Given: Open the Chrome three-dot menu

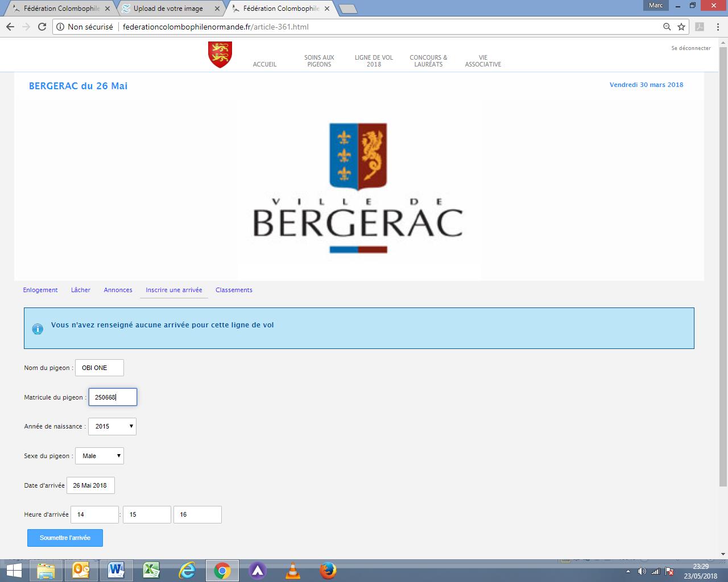Looking at the screenshot, I should pyautogui.click(x=717, y=27).
